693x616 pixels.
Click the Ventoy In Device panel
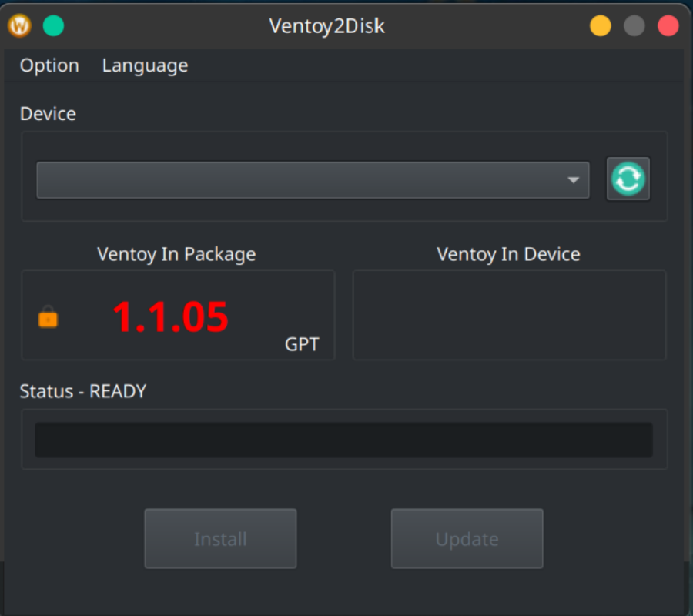[508, 315]
